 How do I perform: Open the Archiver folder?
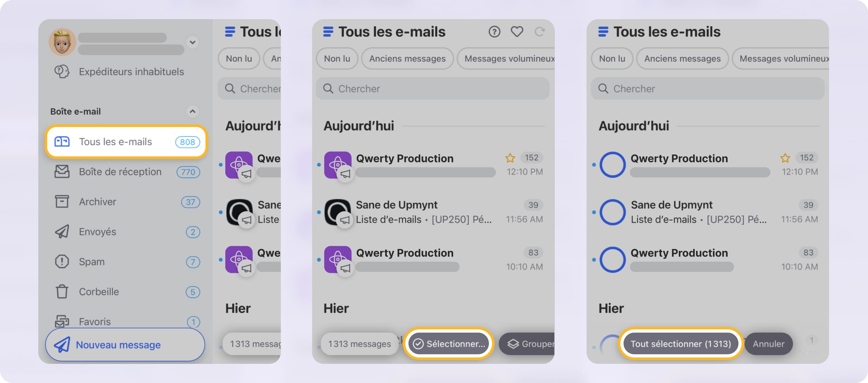click(x=127, y=202)
